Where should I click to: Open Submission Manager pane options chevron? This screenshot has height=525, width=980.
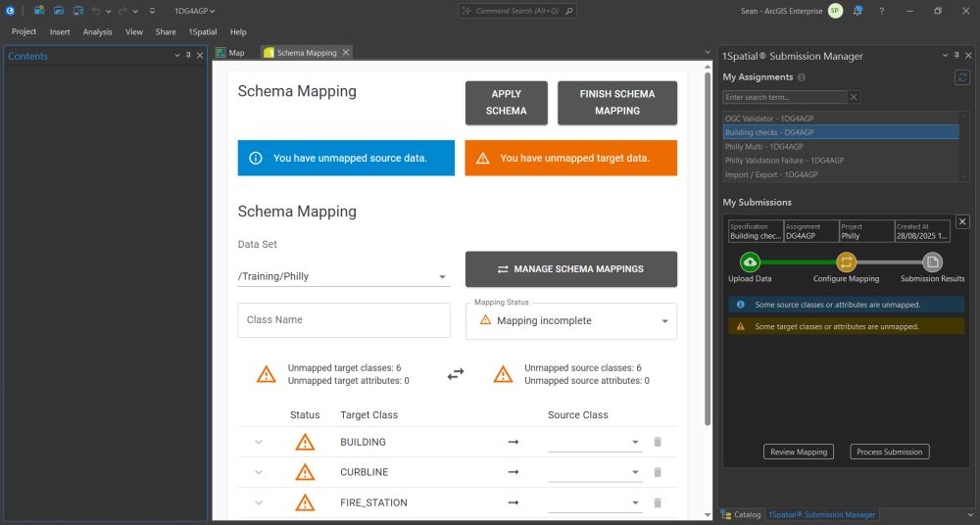(945, 56)
